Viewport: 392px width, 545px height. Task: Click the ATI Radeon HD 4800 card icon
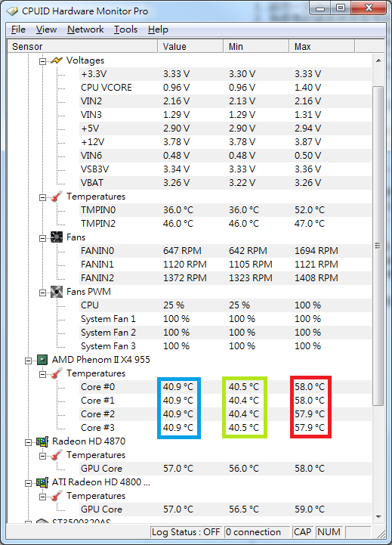coord(42,482)
